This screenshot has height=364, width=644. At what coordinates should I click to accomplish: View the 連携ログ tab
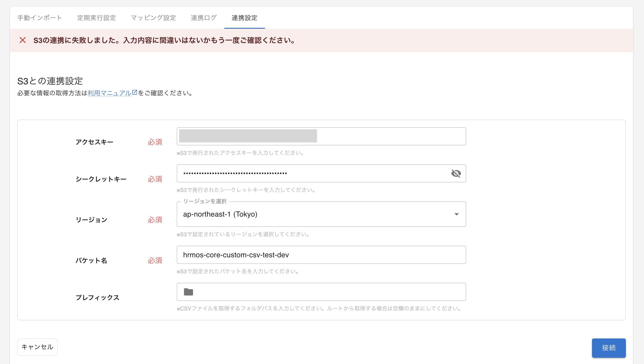point(204,18)
